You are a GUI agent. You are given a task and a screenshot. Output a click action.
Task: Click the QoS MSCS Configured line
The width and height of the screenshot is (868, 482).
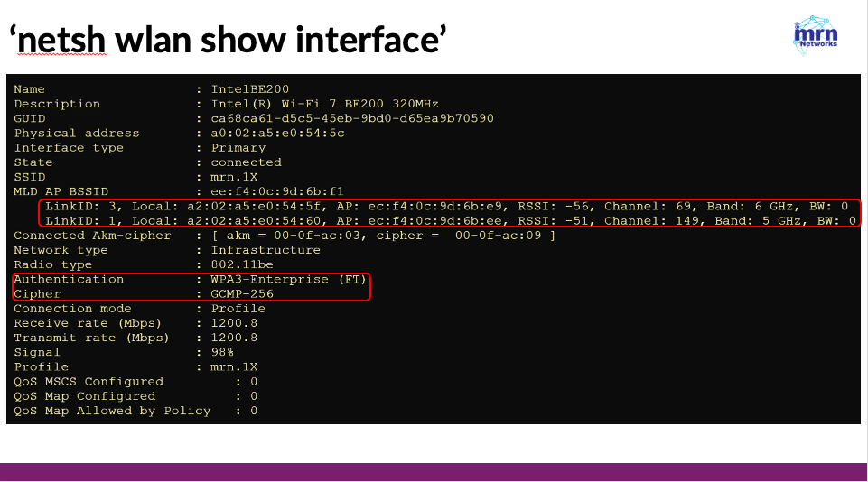pos(135,382)
